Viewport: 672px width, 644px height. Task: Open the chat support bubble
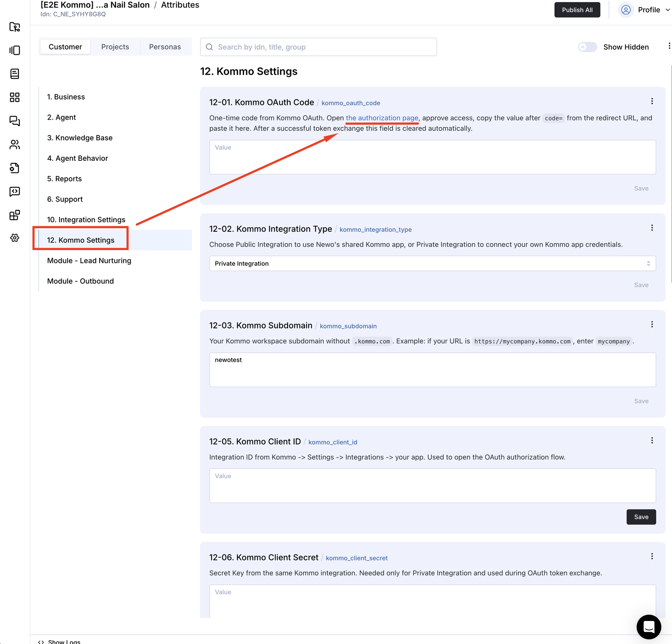click(x=649, y=627)
